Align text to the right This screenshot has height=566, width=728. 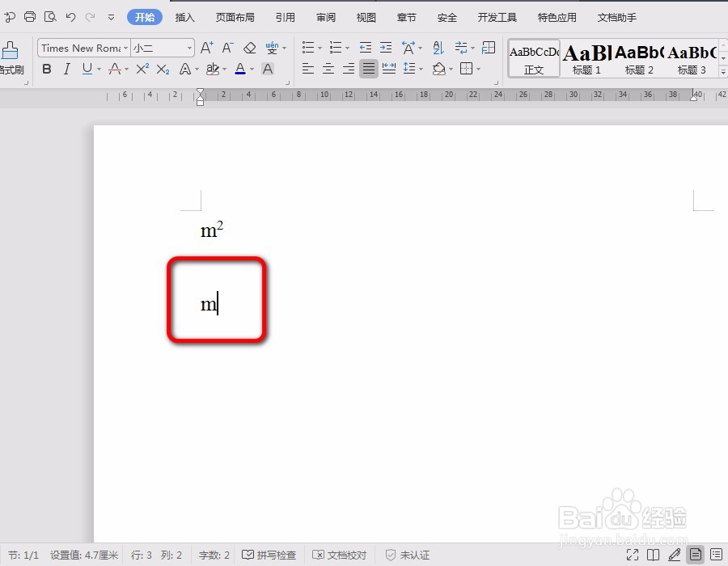(349, 69)
